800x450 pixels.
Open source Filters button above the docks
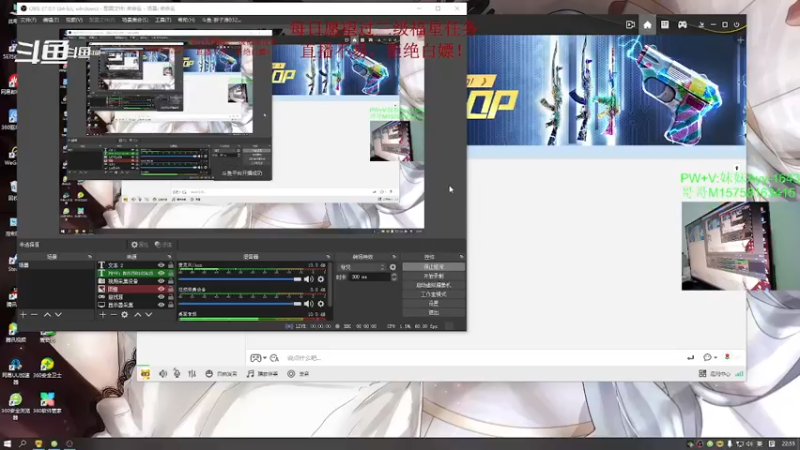click(163, 245)
